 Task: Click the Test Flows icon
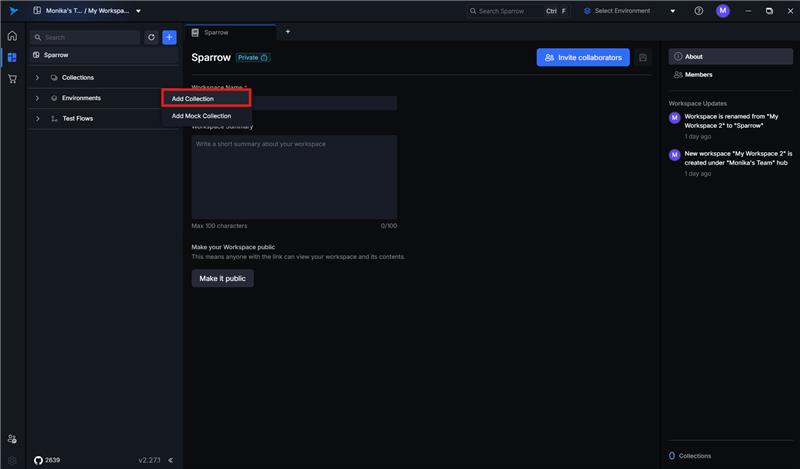(54, 118)
